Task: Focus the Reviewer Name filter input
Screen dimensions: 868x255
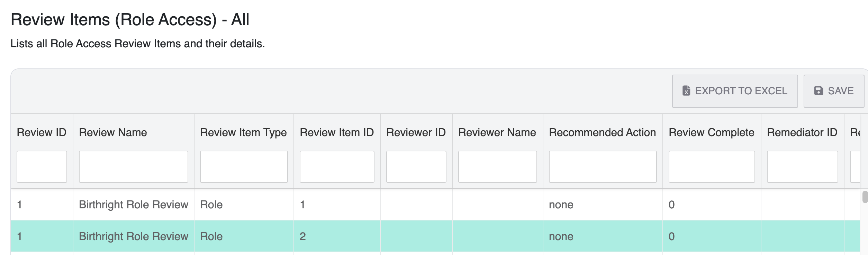Action: click(x=497, y=167)
